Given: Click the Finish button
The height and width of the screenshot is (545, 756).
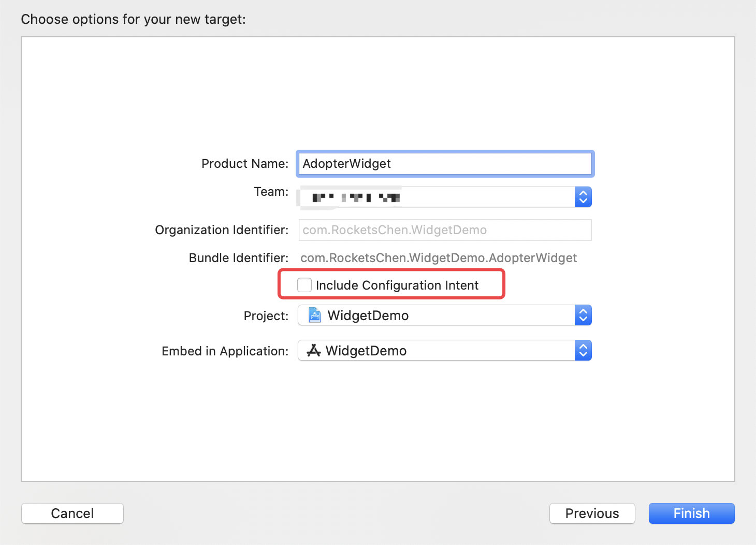Looking at the screenshot, I should pos(691,513).
